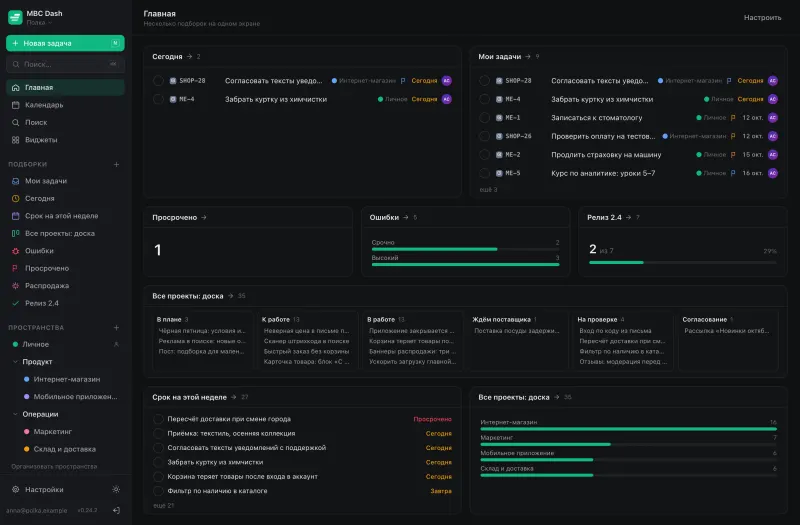The height and width of the screenshot is (525, 800).
Task: Open Срок на этой неделе widget arrow
Action: pyautogui.click(x=234, y=397)
